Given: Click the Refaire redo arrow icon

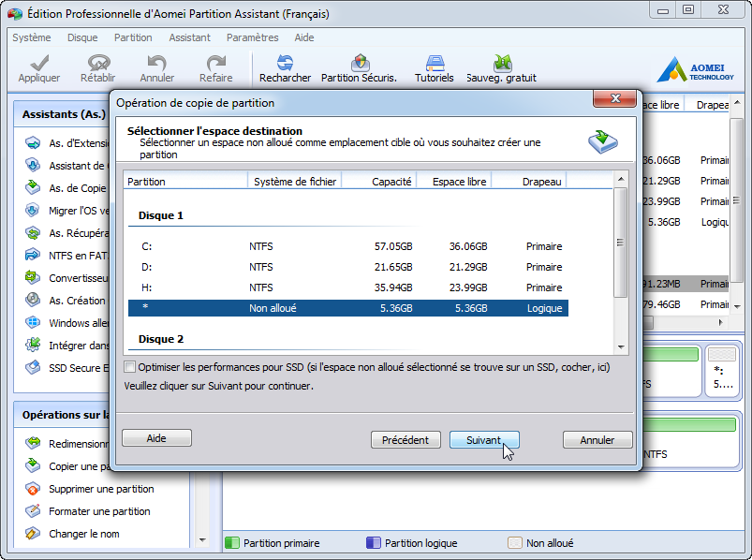Looking at the screenshot, I should point(215,63).
